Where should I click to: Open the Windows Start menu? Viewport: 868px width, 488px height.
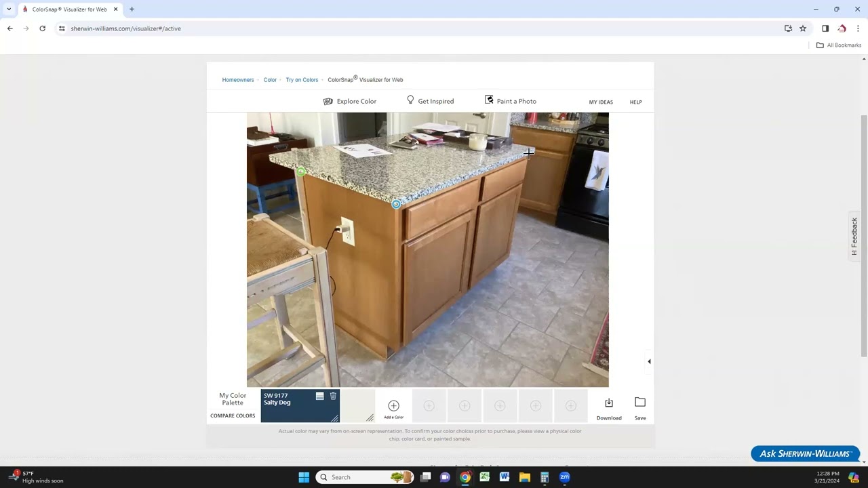coord(304,477)
